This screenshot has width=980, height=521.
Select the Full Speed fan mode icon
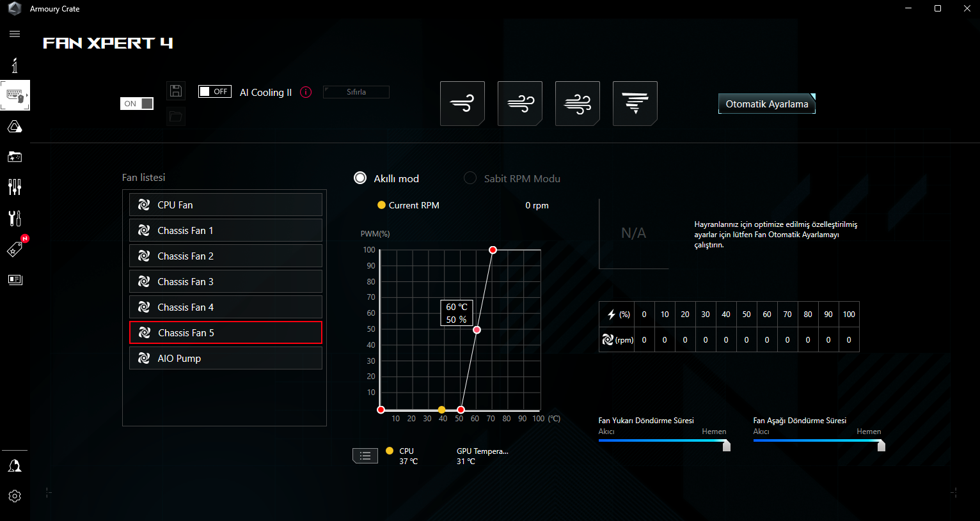(x=635, y=104)
